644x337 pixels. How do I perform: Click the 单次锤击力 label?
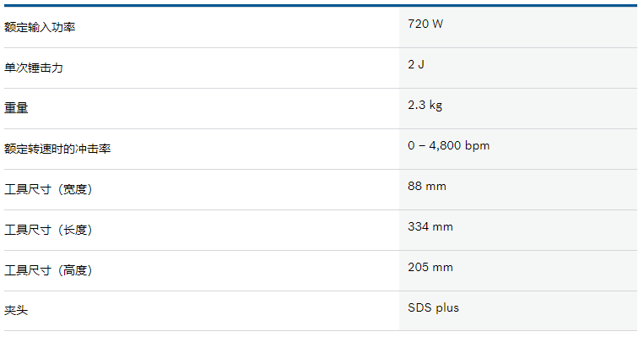click(34, 68)
